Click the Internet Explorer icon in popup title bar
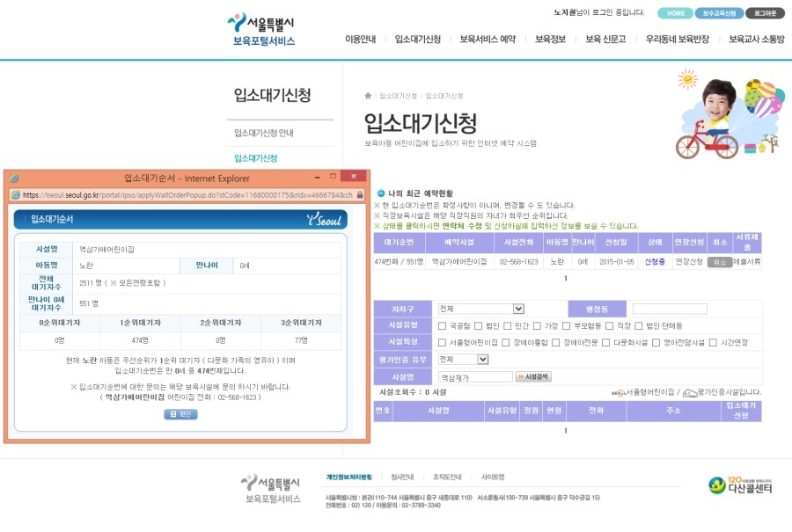 (x=13, y=178)
